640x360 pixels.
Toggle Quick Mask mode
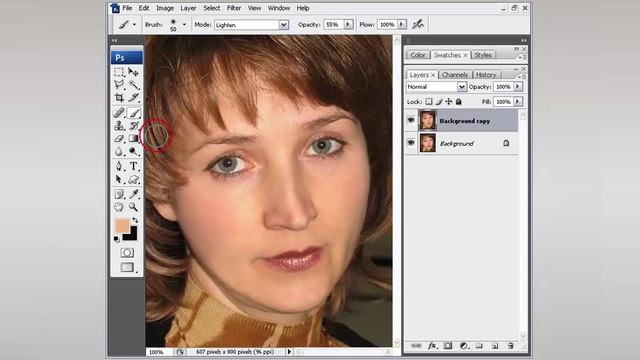(x=127, y=253)
